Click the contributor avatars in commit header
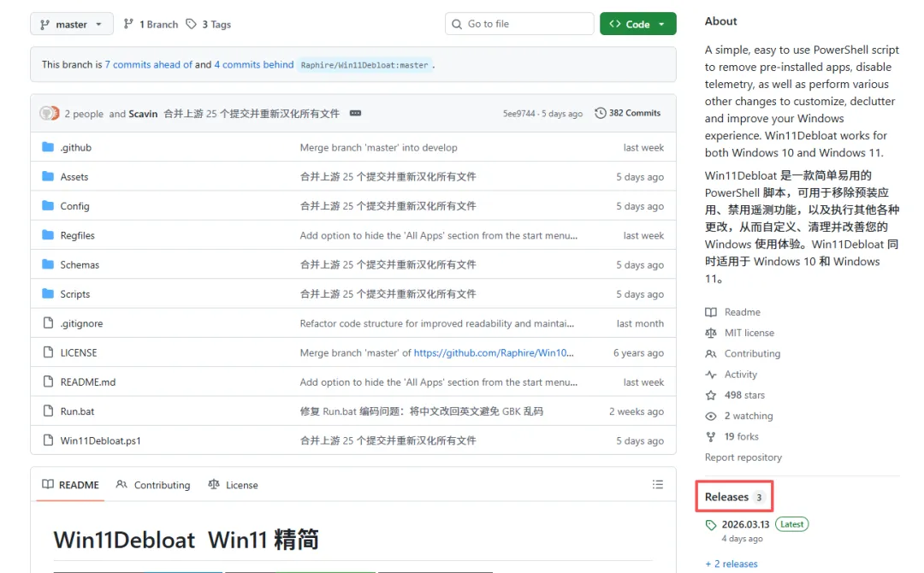The image size is (924, 573). pos(50,113)
